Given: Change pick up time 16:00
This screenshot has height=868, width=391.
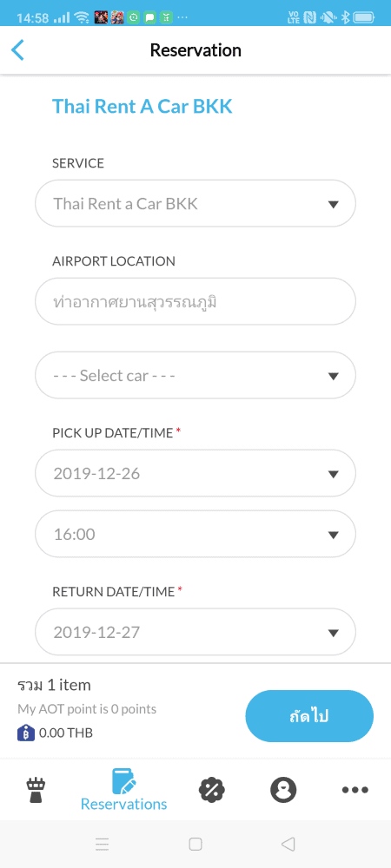Looking at the screenshot, I should (195, 534).
